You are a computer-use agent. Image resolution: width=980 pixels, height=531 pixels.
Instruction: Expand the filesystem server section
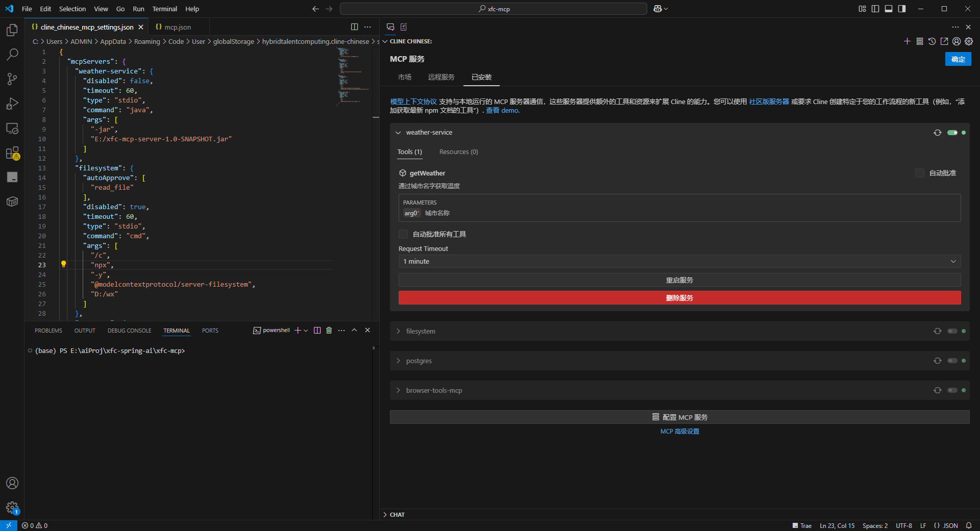(398, 331)
